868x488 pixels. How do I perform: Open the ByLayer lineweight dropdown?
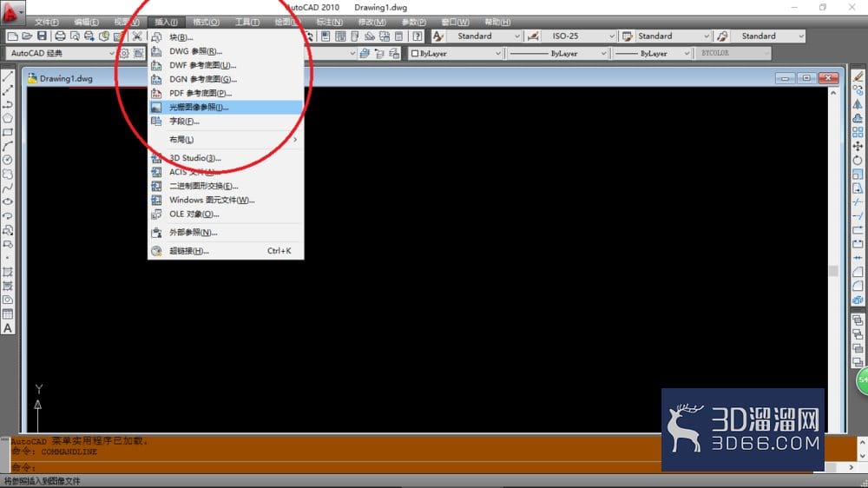click(687, 54)
